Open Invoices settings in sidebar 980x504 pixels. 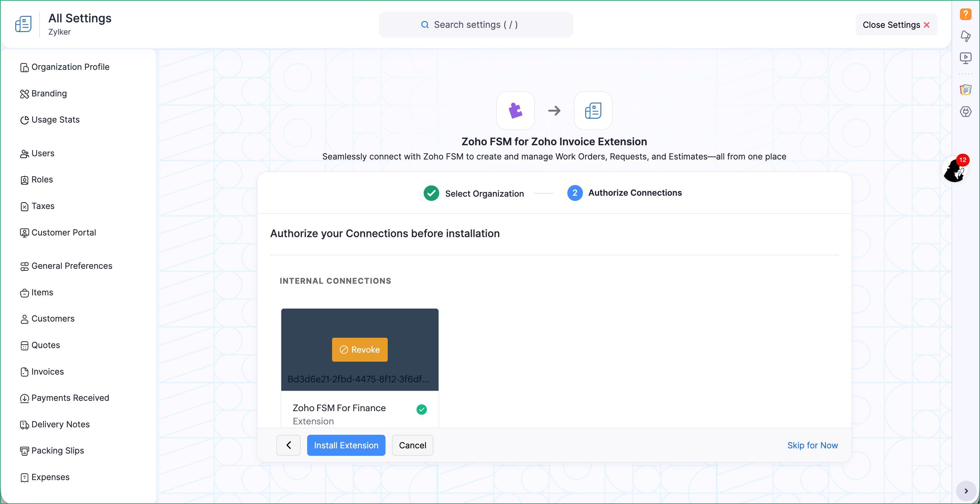[x=48, y=372]
